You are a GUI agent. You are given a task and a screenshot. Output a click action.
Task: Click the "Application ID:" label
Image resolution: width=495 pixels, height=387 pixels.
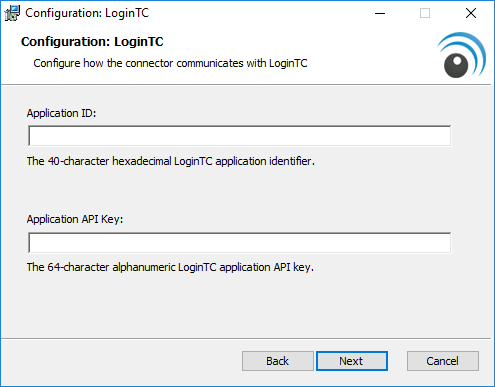(61, 113)
